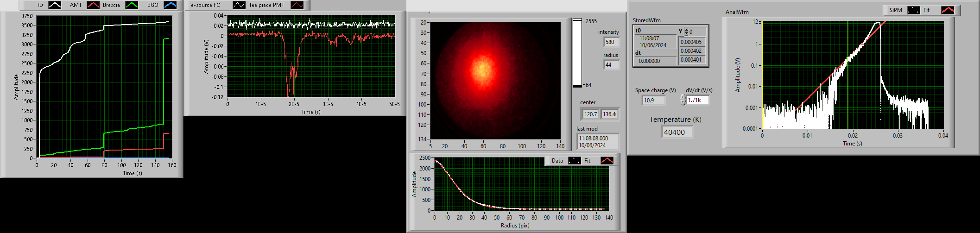This screenshot has height=233, width=980.
Task: Select the Temperature (K) readout field
Action: [x=677, y=132]
